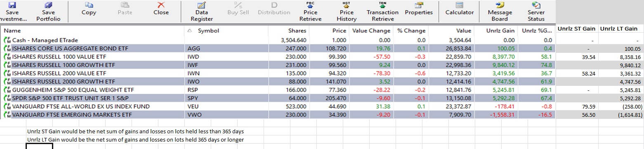The width and height of the screenshot is (644, 149).
Task: Sort by the % Change column header
Action: 410,31
